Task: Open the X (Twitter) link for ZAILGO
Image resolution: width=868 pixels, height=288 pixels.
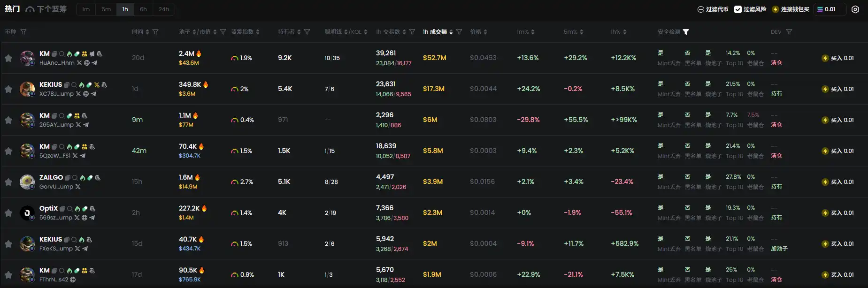Action: pos(78,187)
